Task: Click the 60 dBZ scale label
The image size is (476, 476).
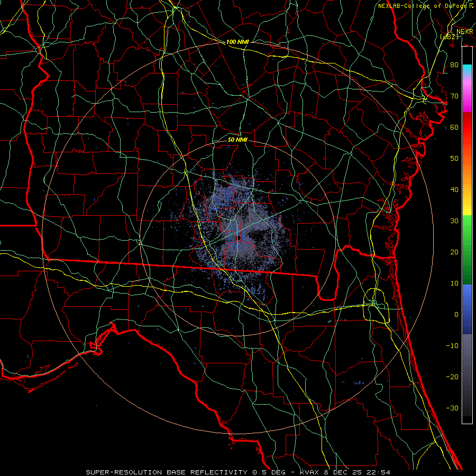Action: pos(454,127)
